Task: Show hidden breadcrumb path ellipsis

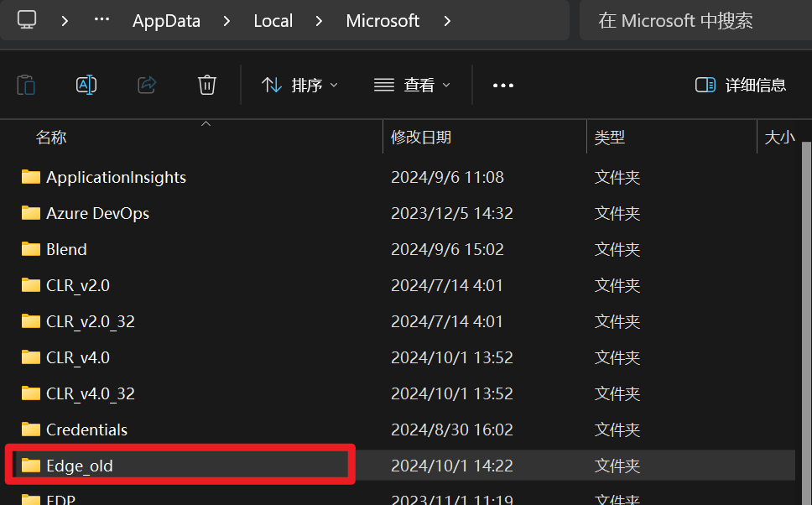Action: click(101, 21)
